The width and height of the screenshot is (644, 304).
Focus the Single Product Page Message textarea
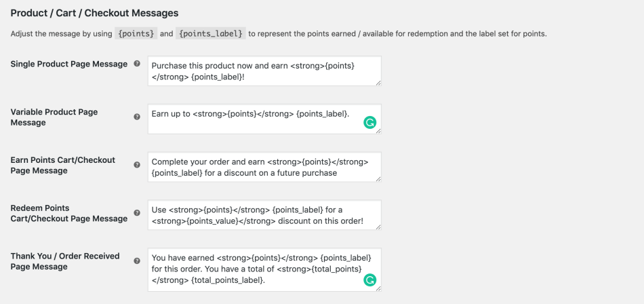(x=264, y=71)
